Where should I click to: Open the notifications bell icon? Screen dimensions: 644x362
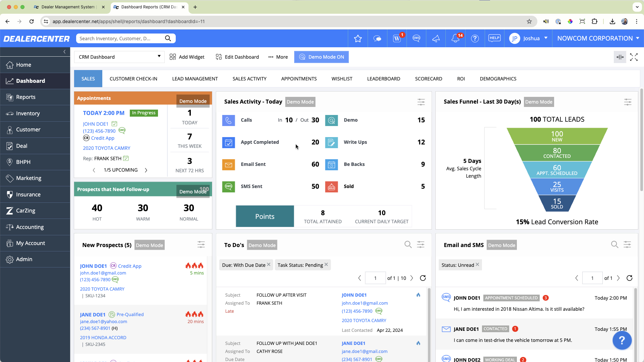[455, 39]
